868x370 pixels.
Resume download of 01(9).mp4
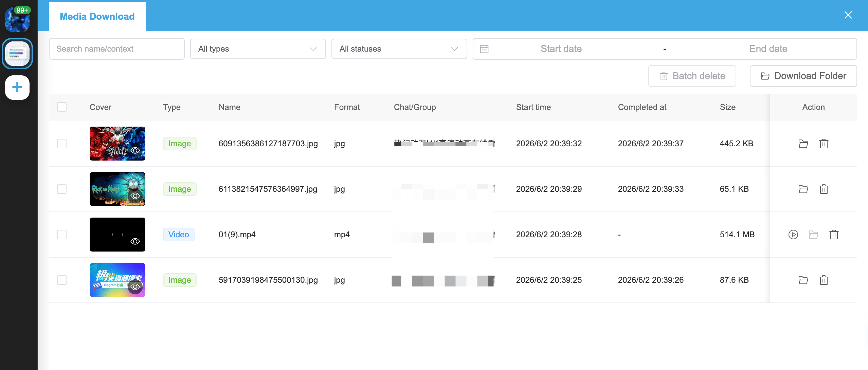point(793,235)
